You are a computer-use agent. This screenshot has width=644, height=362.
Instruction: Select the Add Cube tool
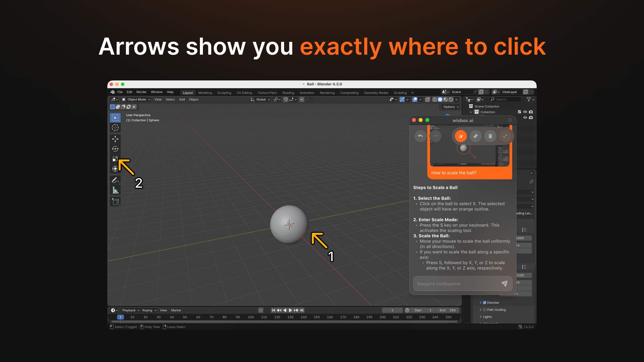point(115,202)
